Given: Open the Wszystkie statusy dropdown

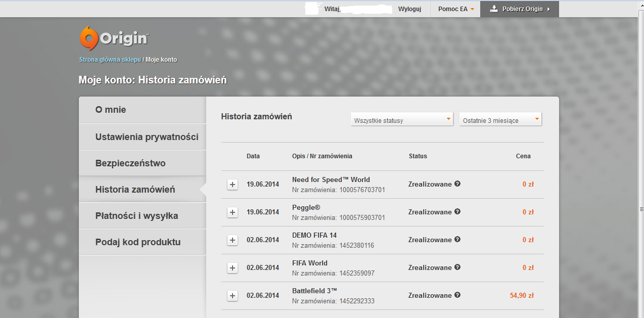Looking at the screenshot, I should pyautogui.click(x=402, y=119).
